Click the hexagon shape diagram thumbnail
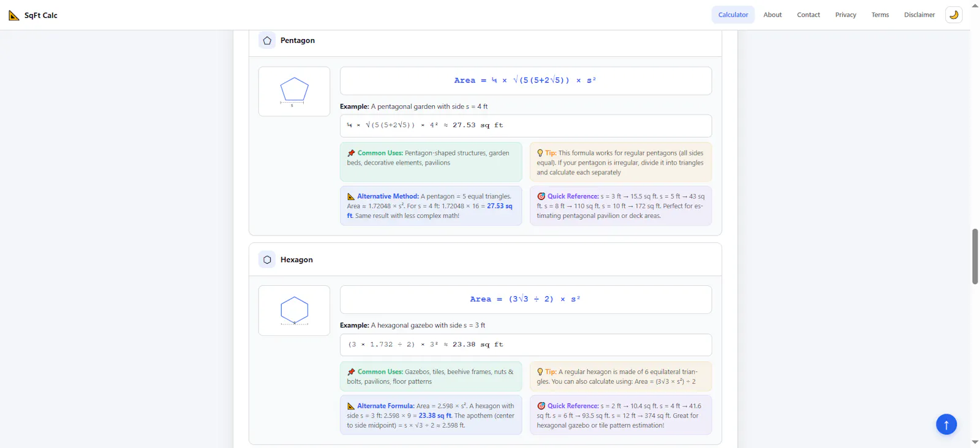Image resolution: width=980 pixels, height=448 pixels. pos(294,310)
